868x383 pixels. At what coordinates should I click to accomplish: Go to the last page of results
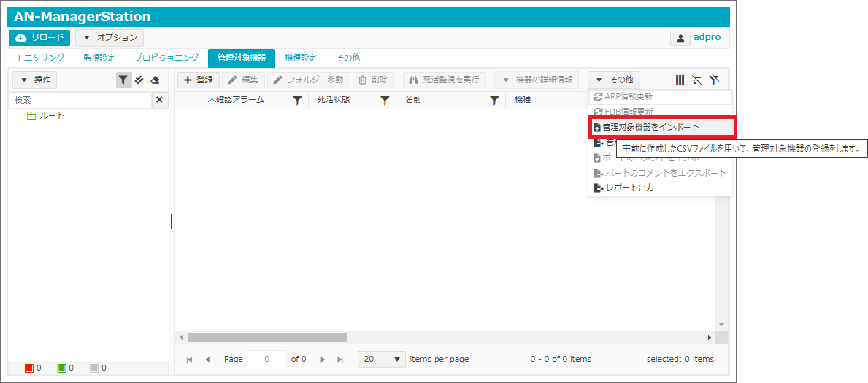[340, 359]
